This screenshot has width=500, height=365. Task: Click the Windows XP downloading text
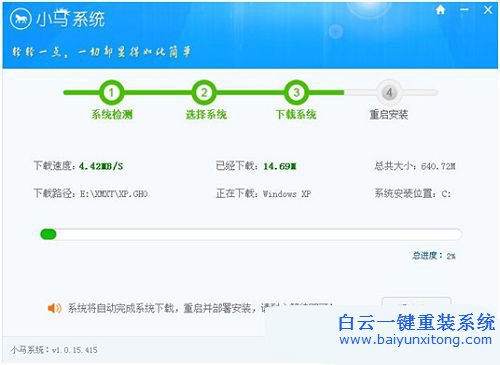pos(287,194)
